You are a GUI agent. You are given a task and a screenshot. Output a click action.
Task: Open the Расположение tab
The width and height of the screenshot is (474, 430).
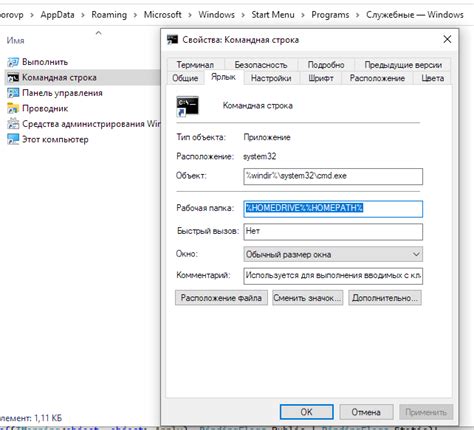coord(377,78)
